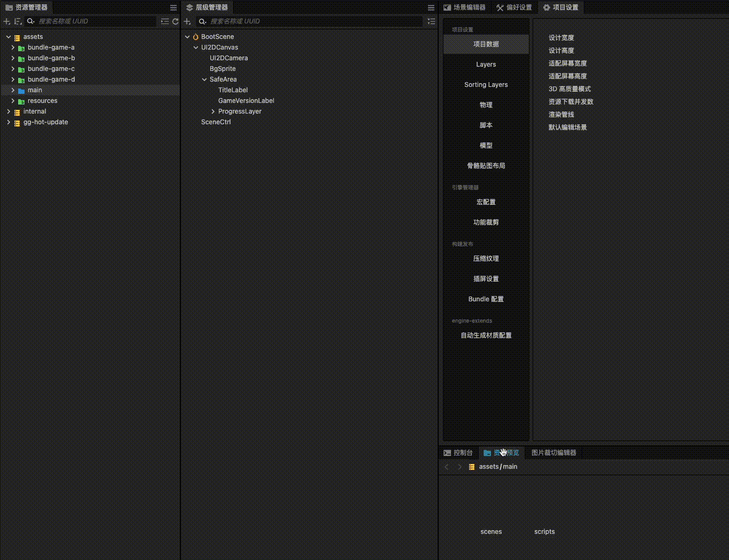Open the 控制台 tab
The image size is (729, 560).
pos(458,453)
